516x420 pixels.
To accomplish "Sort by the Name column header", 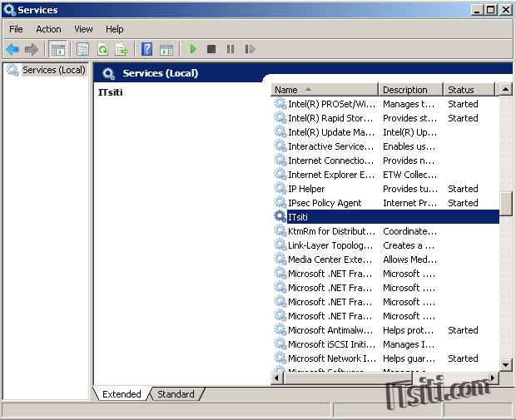I will 325,90.
